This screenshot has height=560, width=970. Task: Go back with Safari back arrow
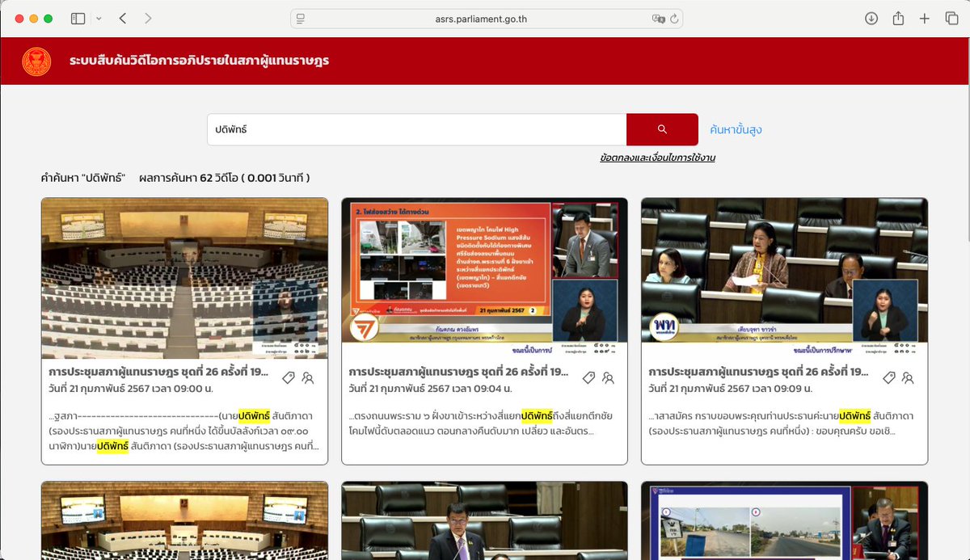pyautogui.click(x=123, y=19)
